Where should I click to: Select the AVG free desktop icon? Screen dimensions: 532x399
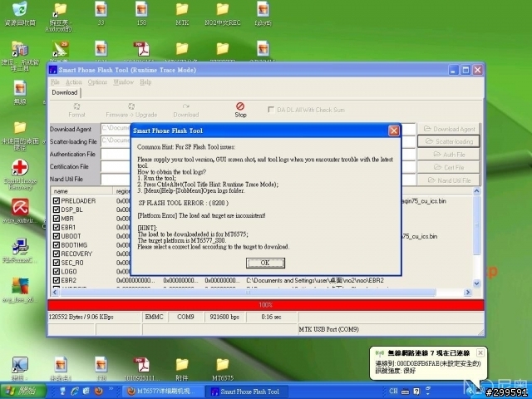point(20,286)
